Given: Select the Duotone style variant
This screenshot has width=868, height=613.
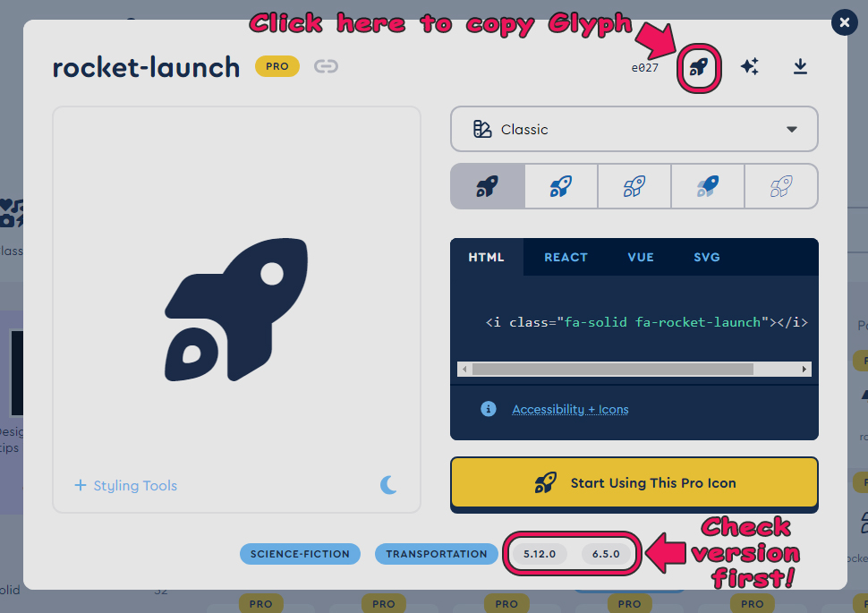Looking at the screenshot, I should click(707, 186).
